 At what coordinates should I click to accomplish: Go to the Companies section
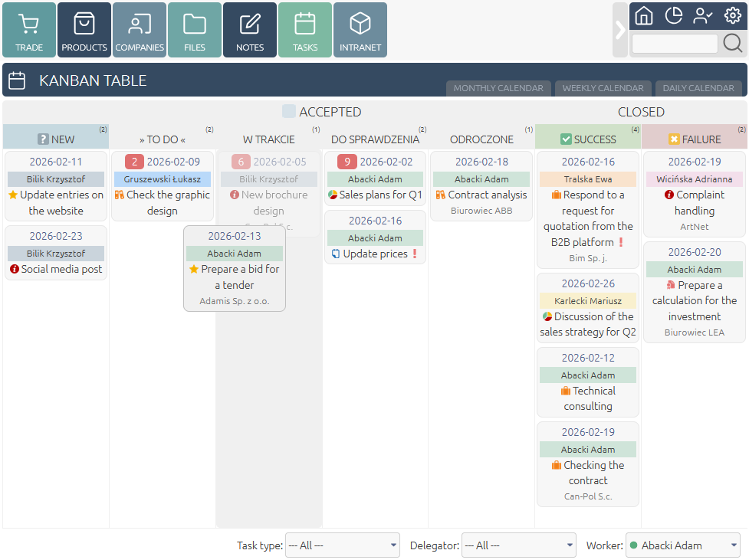click(x=140, y=30)
